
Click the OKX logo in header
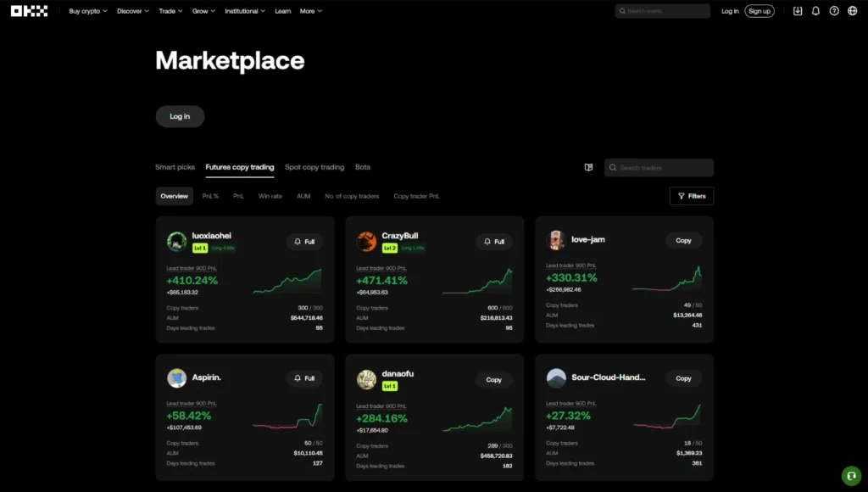29,11
